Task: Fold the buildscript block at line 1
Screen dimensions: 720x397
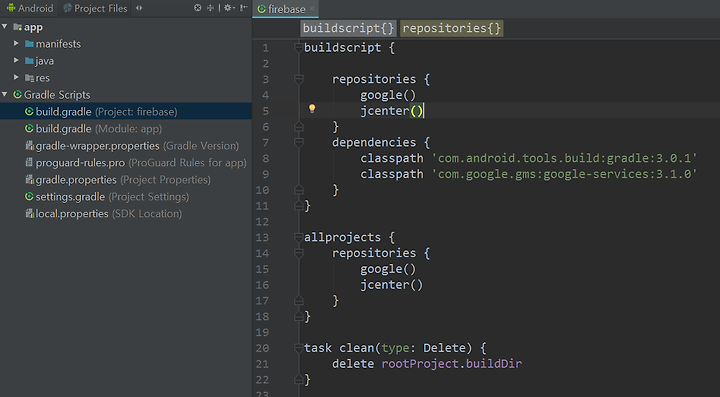Action: [x=298, y=48]
